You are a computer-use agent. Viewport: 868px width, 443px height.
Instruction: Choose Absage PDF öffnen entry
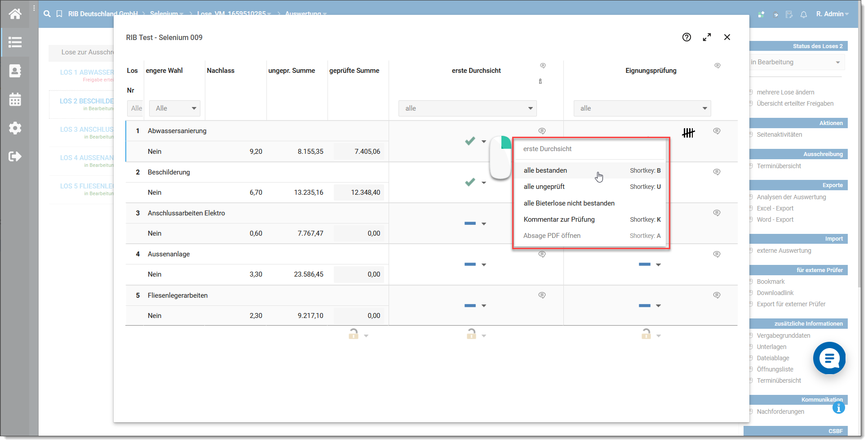click(x=591, y=236)
